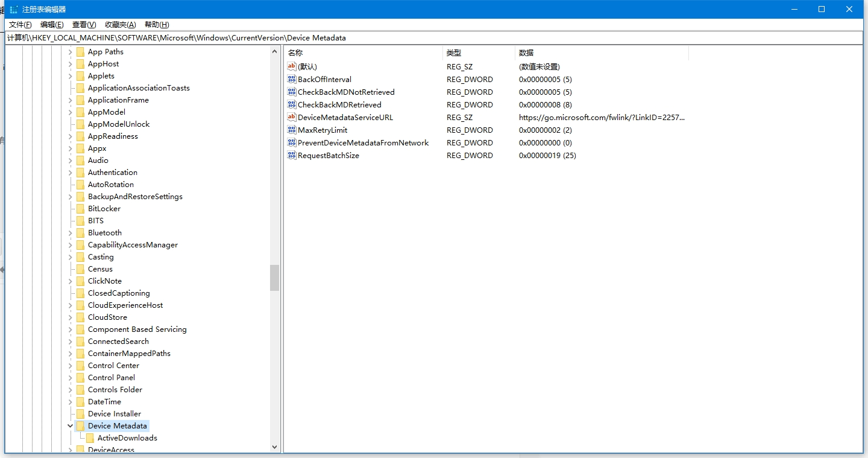Click the Registry Editor app icon in title bar

[x=13, y=9]
